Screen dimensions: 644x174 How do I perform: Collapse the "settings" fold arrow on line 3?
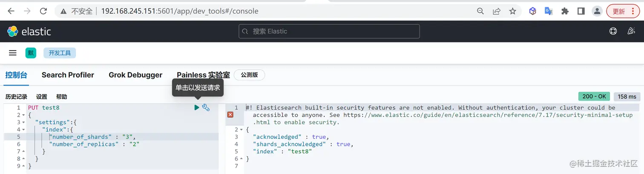pyautogui.click(x=23, y=123)
